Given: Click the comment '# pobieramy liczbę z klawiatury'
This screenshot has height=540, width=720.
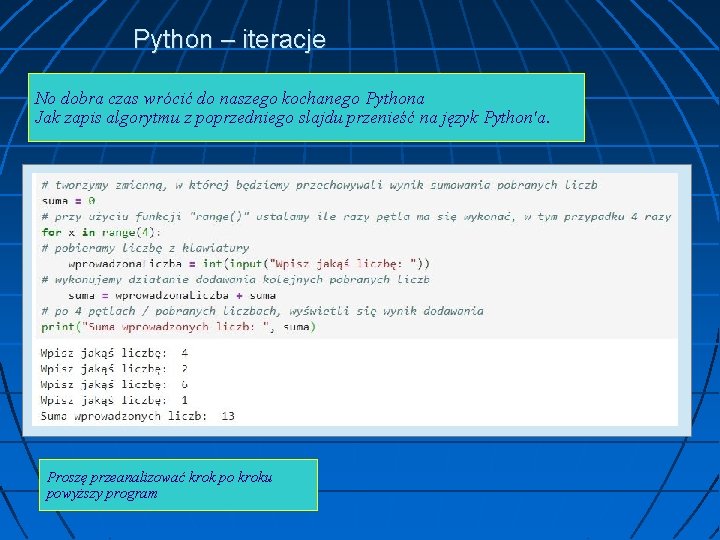Looking at the screenshot, I should click(x=145, y=248).
